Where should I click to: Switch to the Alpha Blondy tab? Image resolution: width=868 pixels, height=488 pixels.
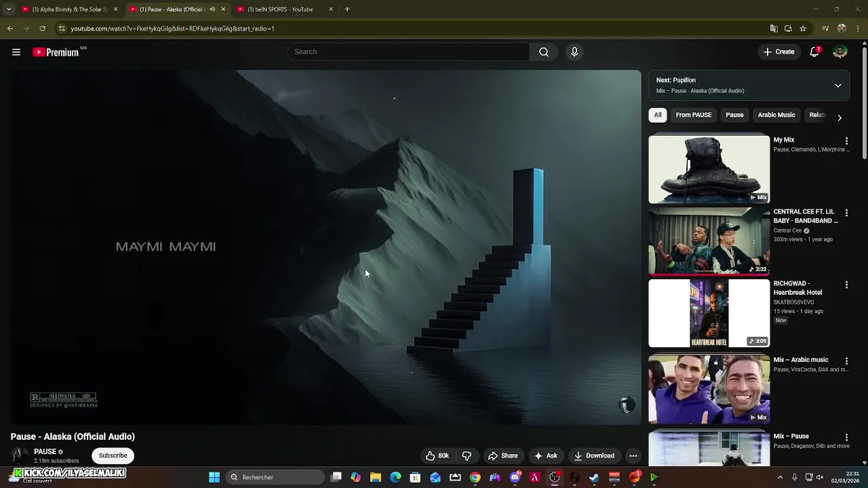point(68,9)
